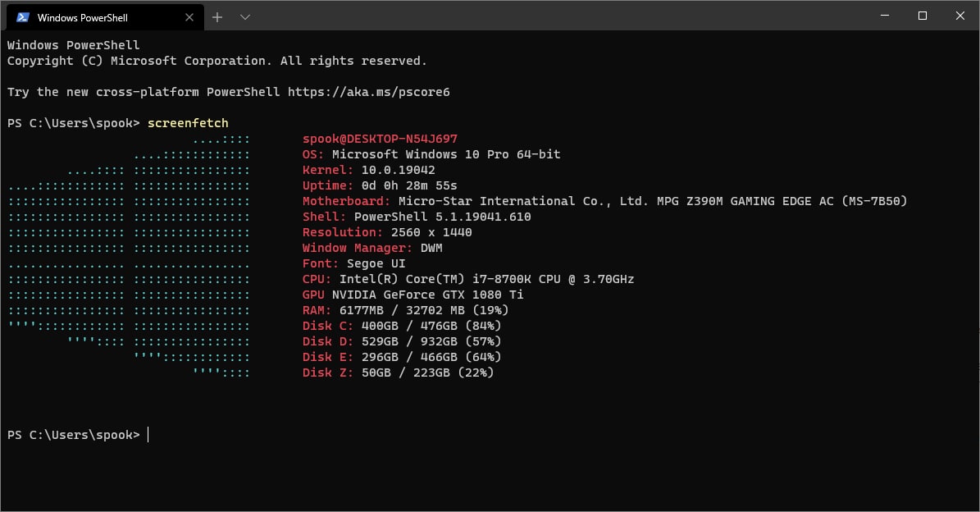
Task: Click the Motherboard 'MPG Z390M GAMING EDGE AC' text
Action: [x=745, y=201]
